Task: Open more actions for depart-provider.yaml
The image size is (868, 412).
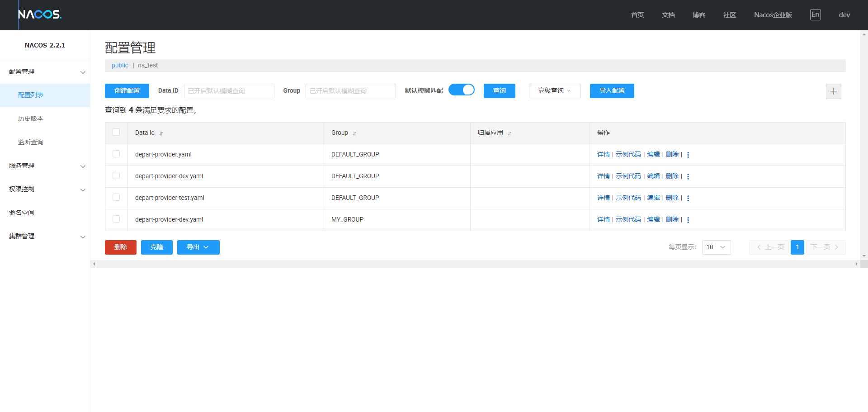Action: pyautogui.click(x=688, y=155)
